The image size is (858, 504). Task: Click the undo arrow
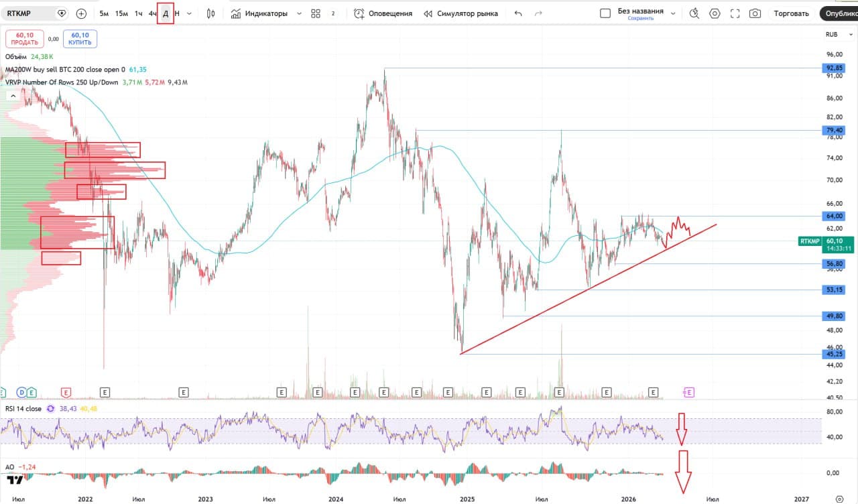tap(517, 13)
